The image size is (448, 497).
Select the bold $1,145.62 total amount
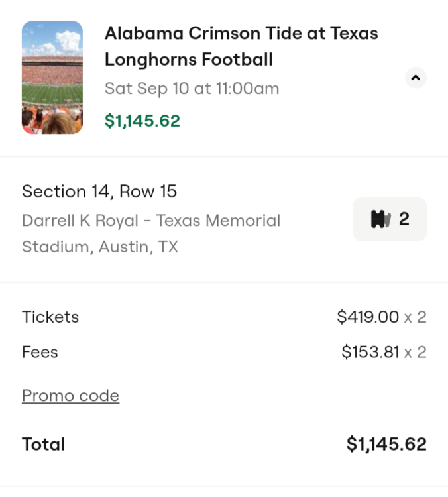coord(386,444)
